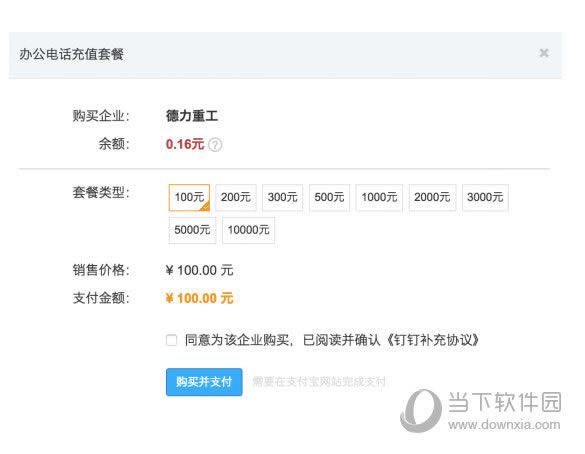
Task: Click the 销售价格 label
Action: (x=101, y=270)
